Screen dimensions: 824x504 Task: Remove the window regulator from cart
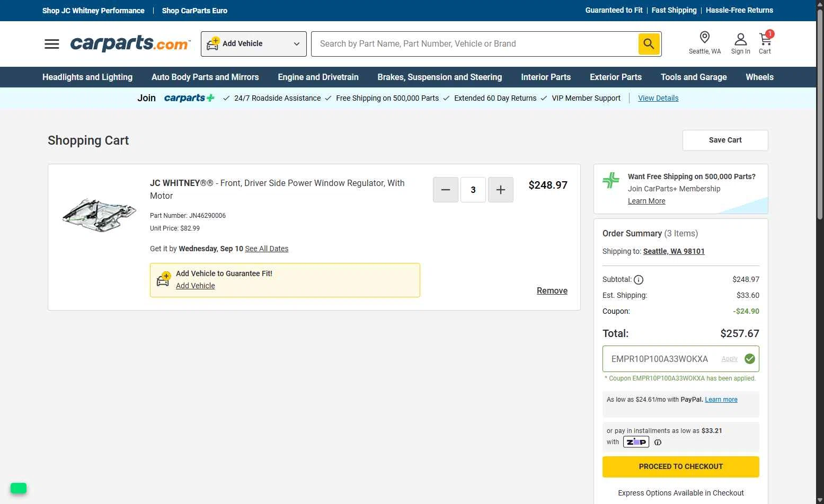552,291
